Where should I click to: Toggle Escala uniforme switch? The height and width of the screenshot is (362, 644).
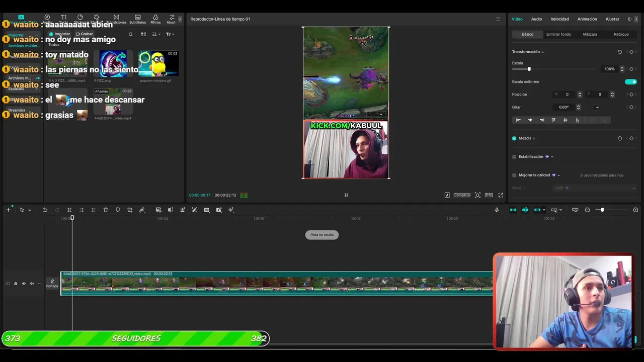[631, 81]
